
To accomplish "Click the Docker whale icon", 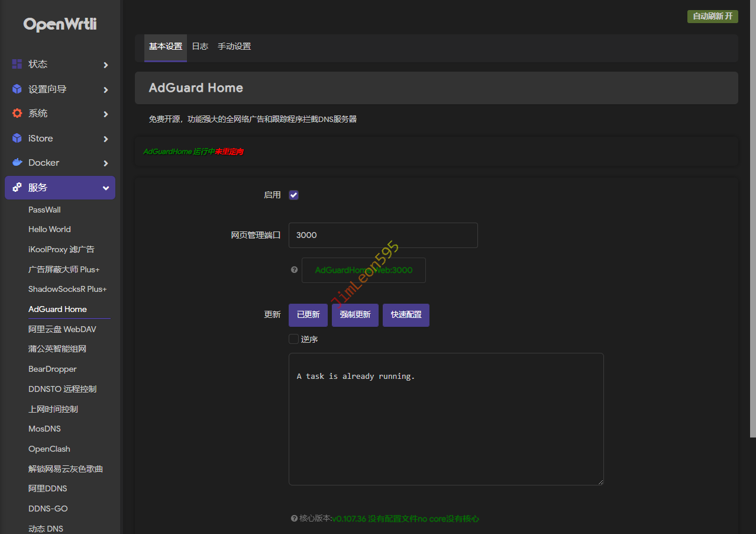I will click(17, 162).
